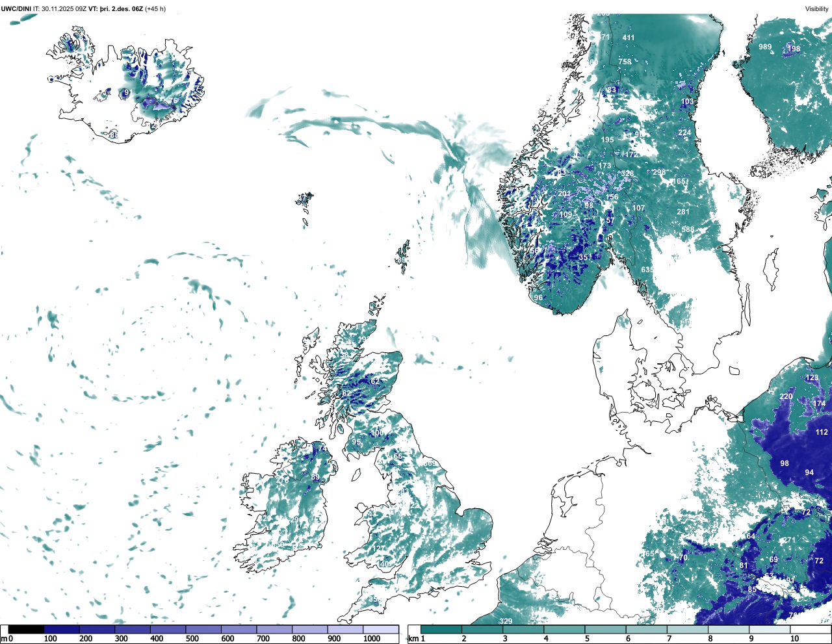
Task: Click the '195' value over Norway
Action: [x=607, y=140]
